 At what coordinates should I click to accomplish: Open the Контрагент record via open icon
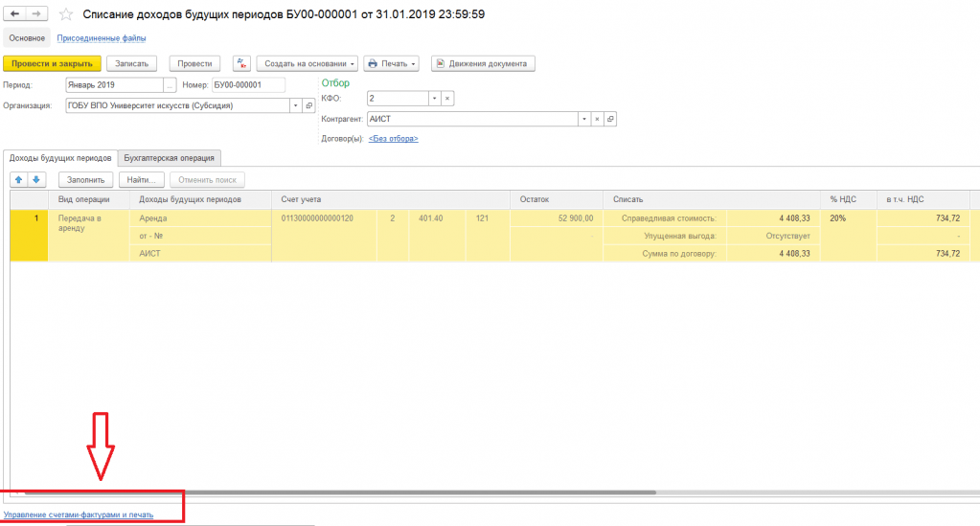pyautogui.click(x=610, y=119)
